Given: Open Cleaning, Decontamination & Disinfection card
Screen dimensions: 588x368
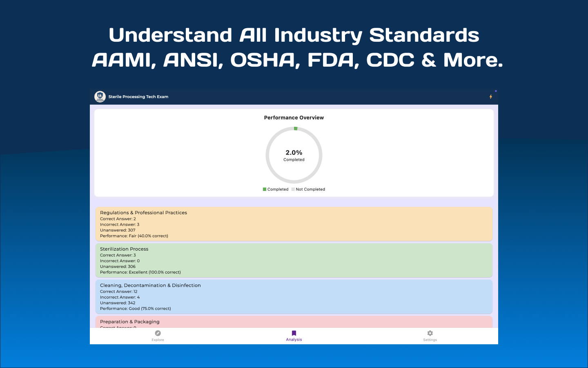Looking at the screenshot, I should click(294, 297).
